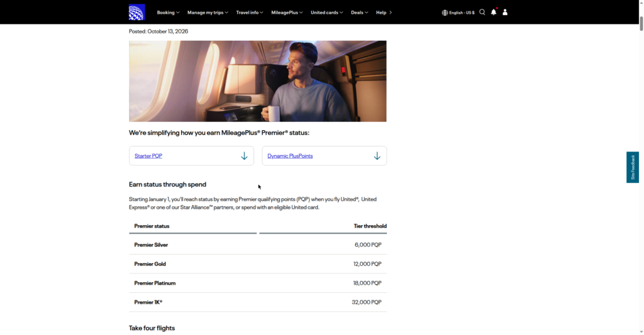644x335 pixels.
Task: Click the page vertical scrollbar thumb
Action: tap(641, 23)
